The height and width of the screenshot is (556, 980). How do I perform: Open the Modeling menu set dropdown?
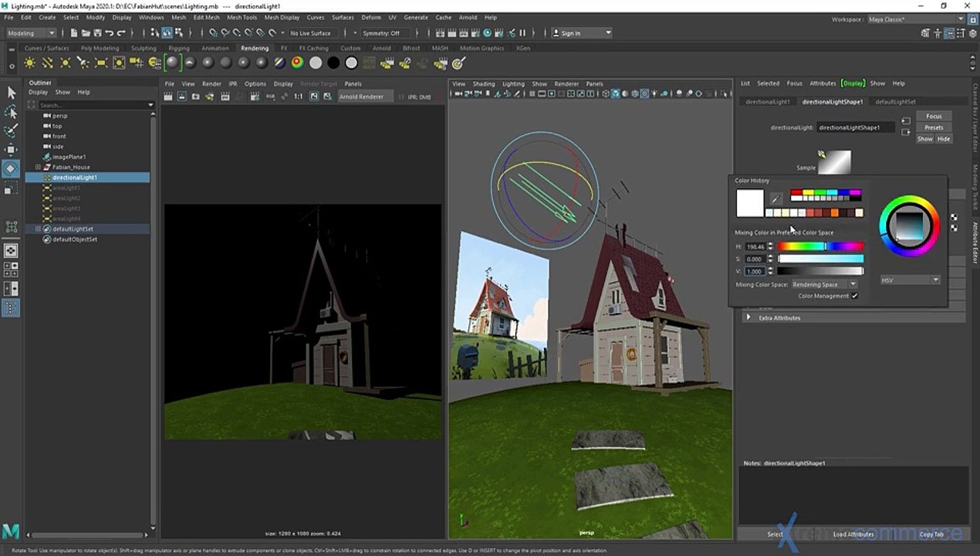pos(31,33)
